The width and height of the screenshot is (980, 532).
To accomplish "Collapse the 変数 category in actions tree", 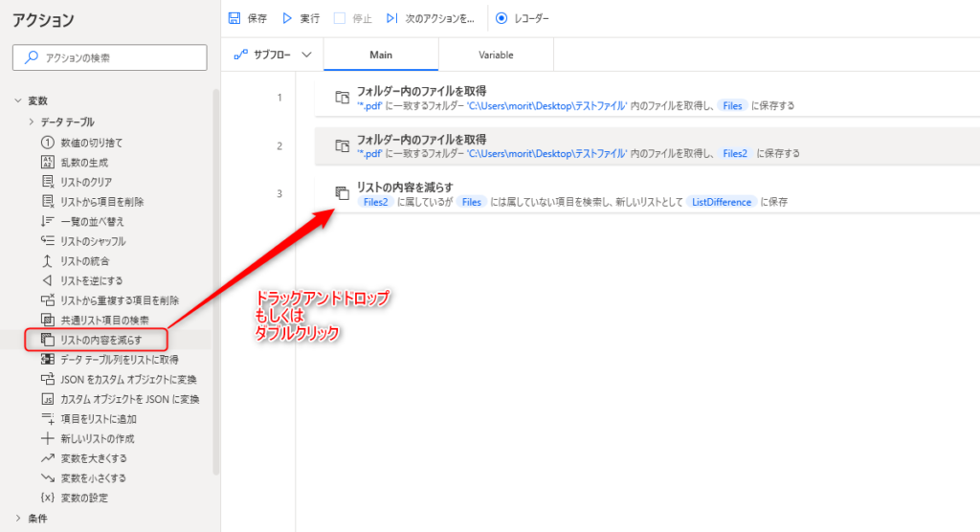I will pyautogui.click(x=18, y=100).
